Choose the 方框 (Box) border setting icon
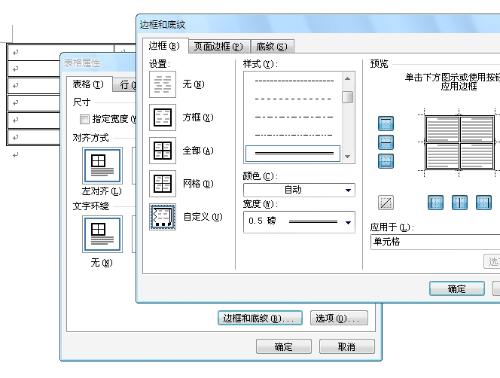This screenshot has width=500, height=378. click(162, 117)
